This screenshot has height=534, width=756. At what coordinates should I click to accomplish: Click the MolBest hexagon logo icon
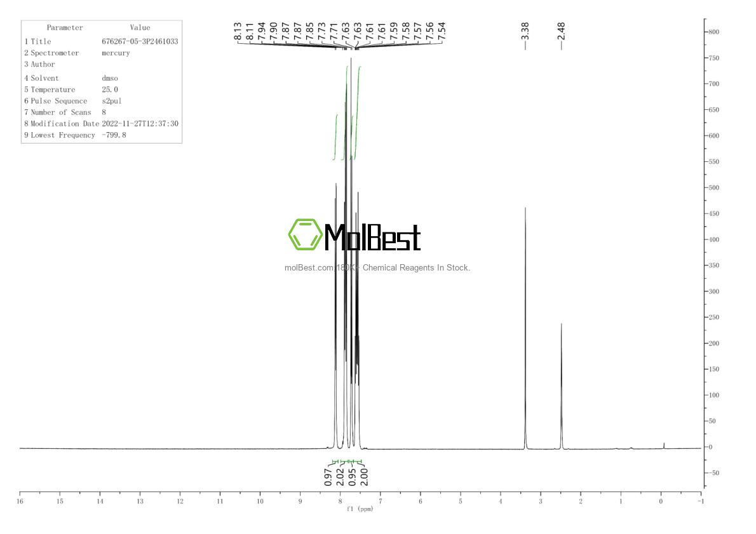tap(305, 236)
